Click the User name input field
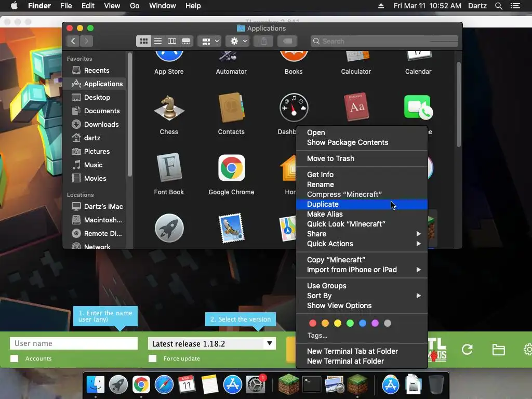The height and width of the screenshot is (399, 532). click(x=74, y=343)
